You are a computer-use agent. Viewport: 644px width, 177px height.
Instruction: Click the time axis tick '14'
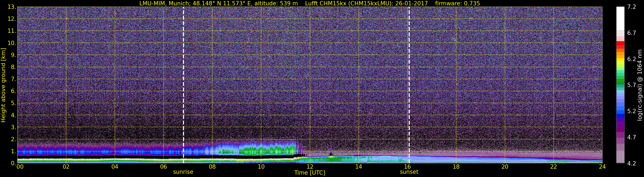358,167
